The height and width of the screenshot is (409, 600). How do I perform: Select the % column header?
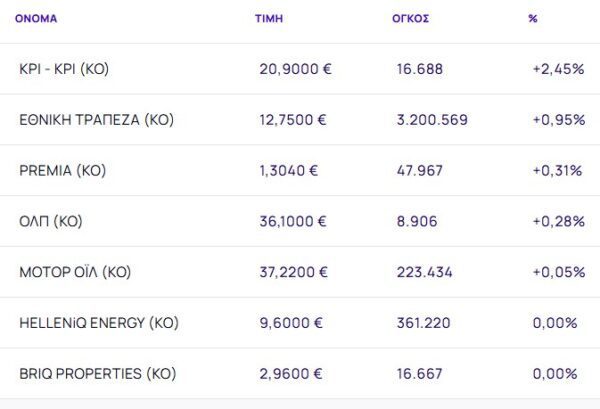coord(532,18)
